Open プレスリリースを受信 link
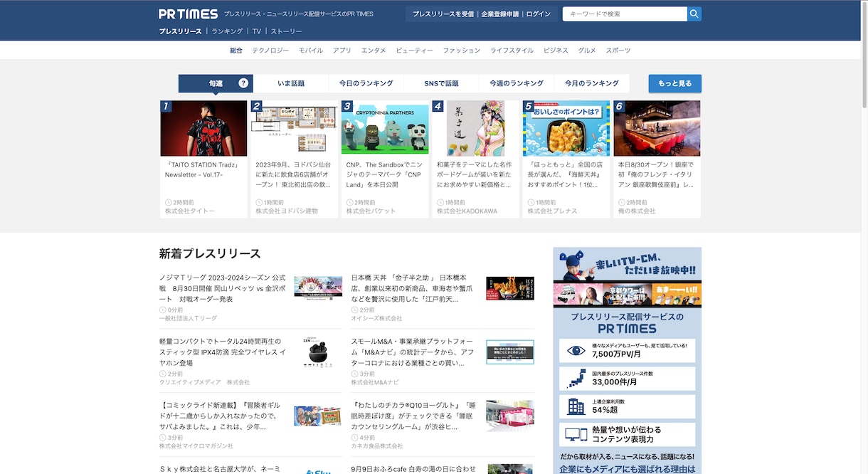 pyautogui.click(x=443, y=14)
